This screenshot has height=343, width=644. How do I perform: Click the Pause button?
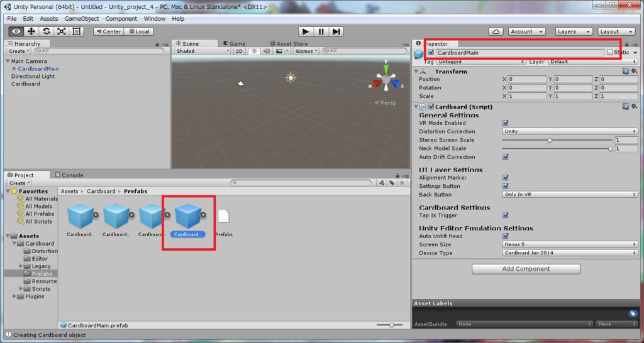pyautogui.click(x=321, y=31)
